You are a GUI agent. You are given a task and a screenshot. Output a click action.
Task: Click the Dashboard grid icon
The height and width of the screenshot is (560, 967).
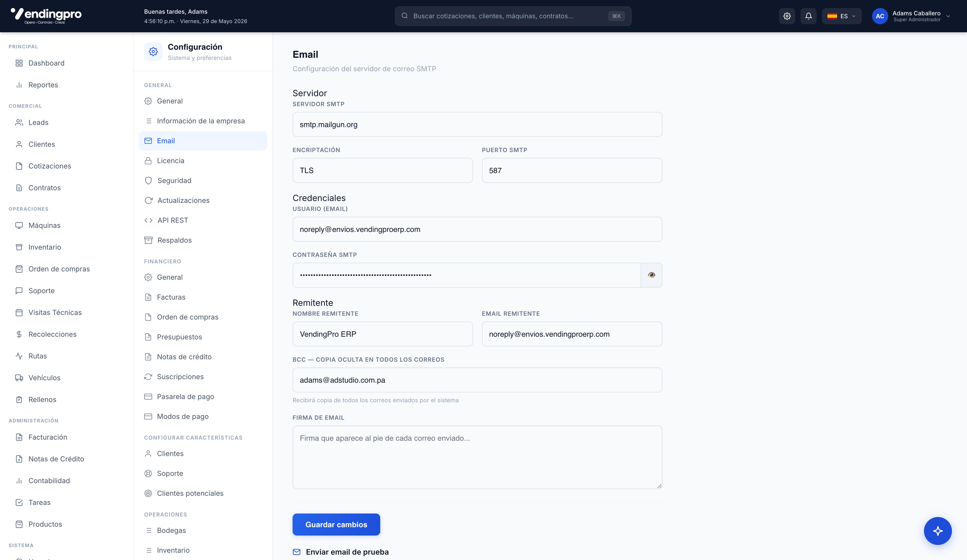19,63
